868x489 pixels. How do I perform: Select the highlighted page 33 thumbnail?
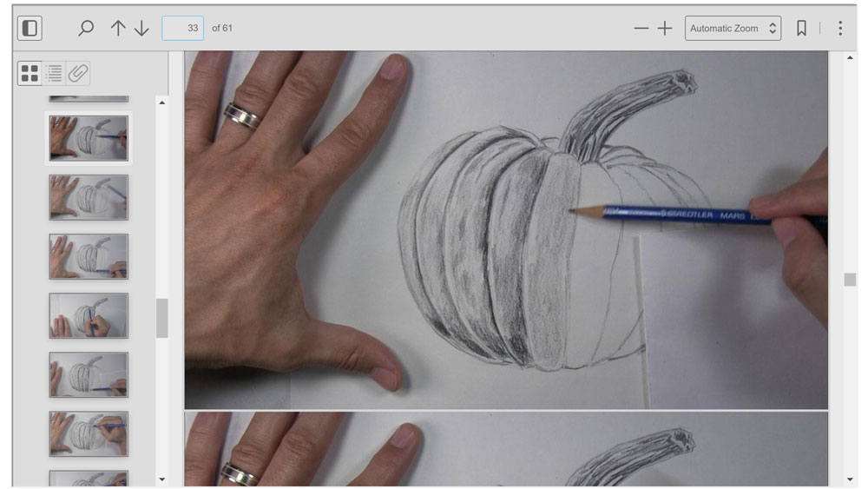click(89, 138)
